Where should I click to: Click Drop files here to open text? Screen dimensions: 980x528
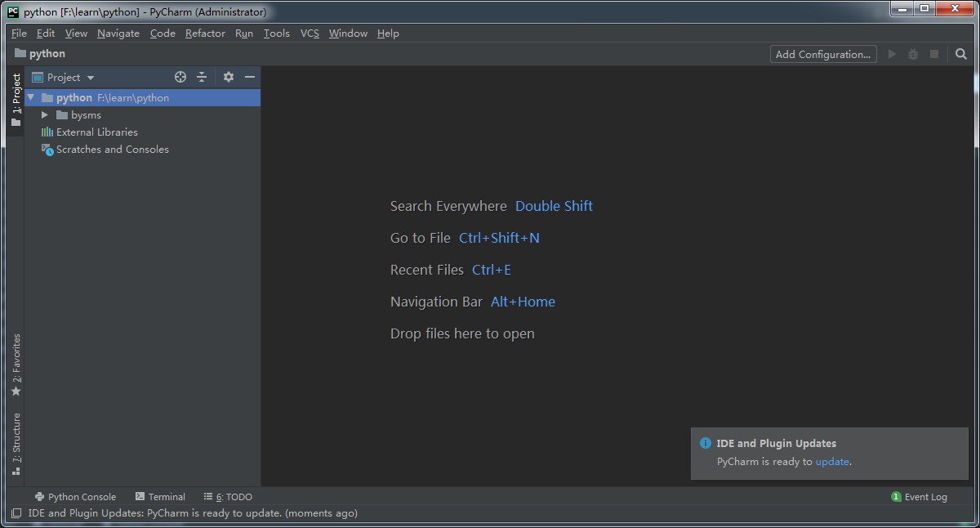[x=462, y=333]
